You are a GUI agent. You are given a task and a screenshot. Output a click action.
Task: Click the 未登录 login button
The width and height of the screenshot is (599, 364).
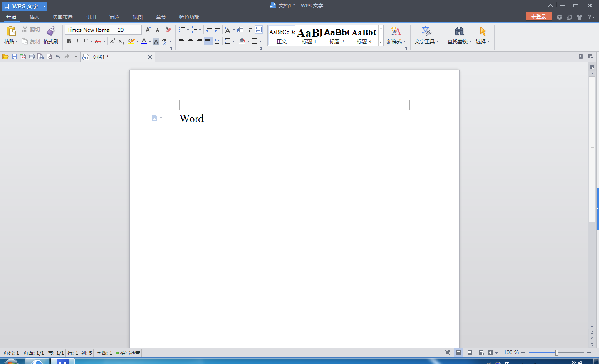point(538,17)
